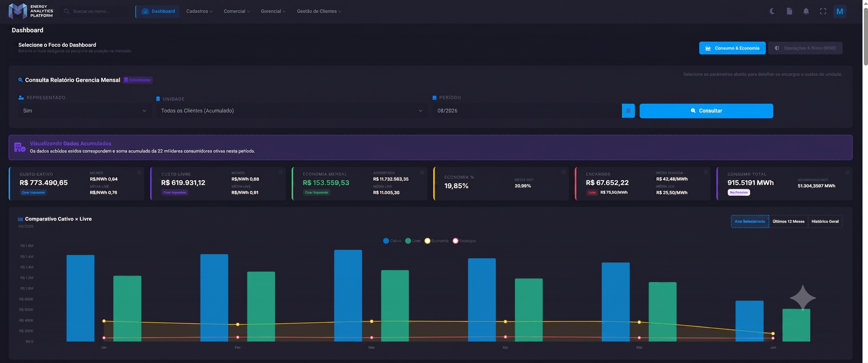Click the 19,85% Economia value
The image size is (868, 363).
pyautogui.click(x=456, y=186)
